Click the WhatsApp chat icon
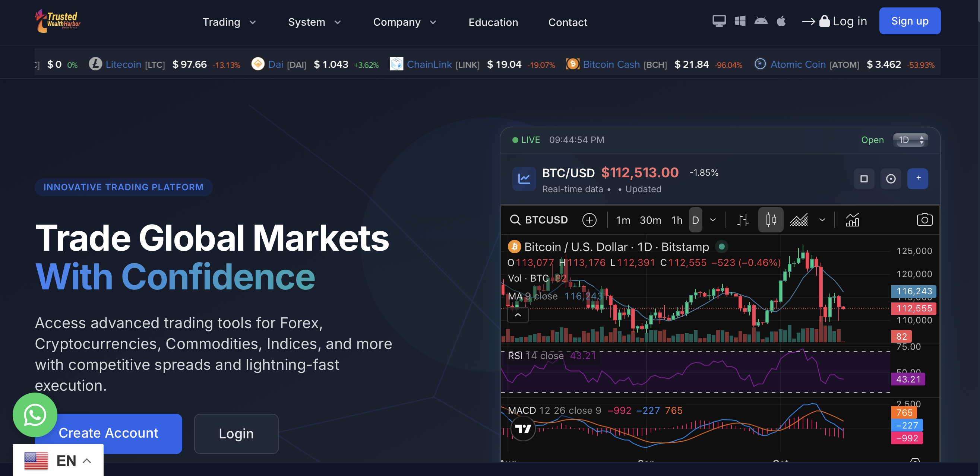Viewport: 980px width, 476px height. pyautogui.click(x=35, y=415)
